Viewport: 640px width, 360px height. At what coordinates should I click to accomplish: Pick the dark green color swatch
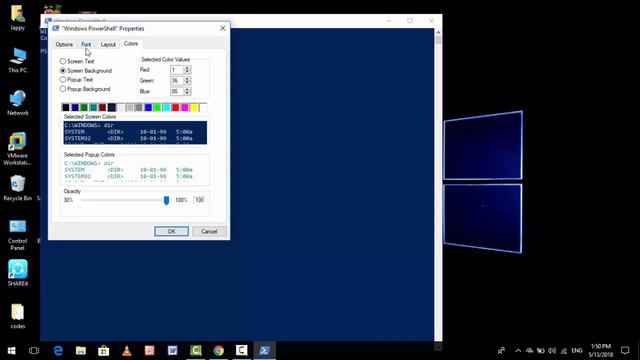tap(84, 107)
